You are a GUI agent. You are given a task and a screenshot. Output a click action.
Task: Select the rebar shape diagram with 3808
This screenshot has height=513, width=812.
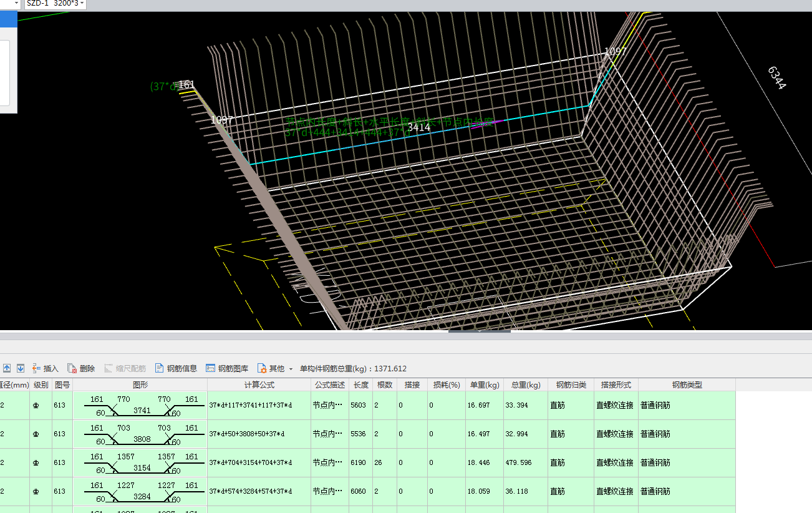tap(140, 434)
